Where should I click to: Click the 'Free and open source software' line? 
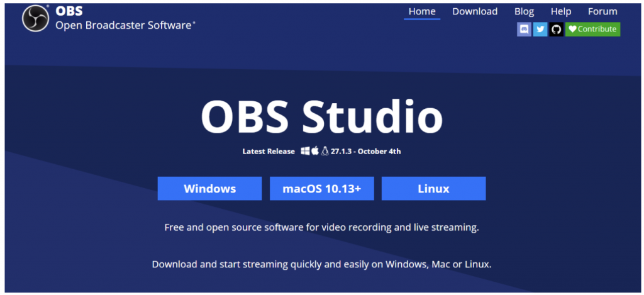[321, 227]
